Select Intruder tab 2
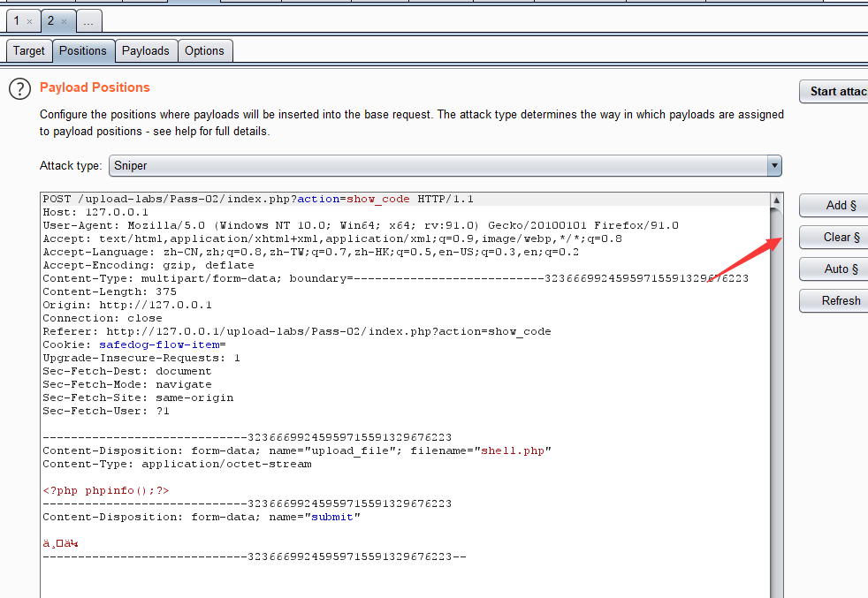 51,20
